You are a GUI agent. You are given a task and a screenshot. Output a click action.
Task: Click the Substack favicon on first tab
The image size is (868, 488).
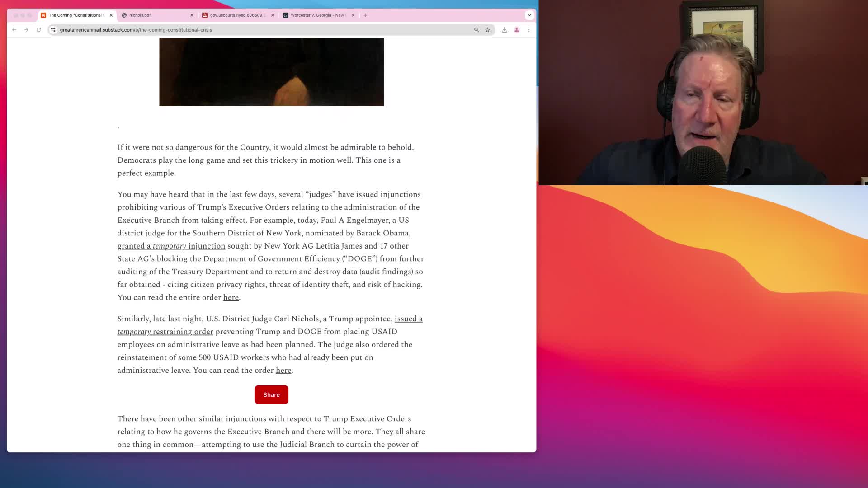(x=43, y=15)
